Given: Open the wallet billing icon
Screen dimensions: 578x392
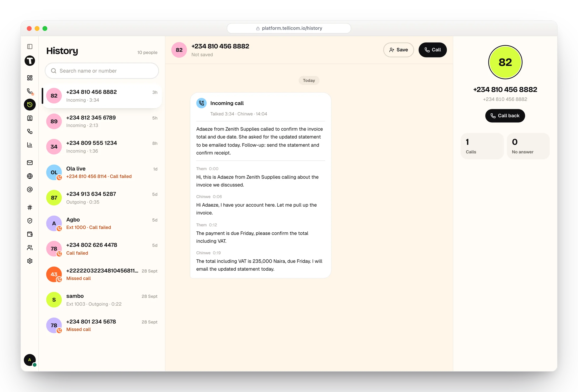Looking at the screenshot, I should pyautogui.click(x=30, y=234).
